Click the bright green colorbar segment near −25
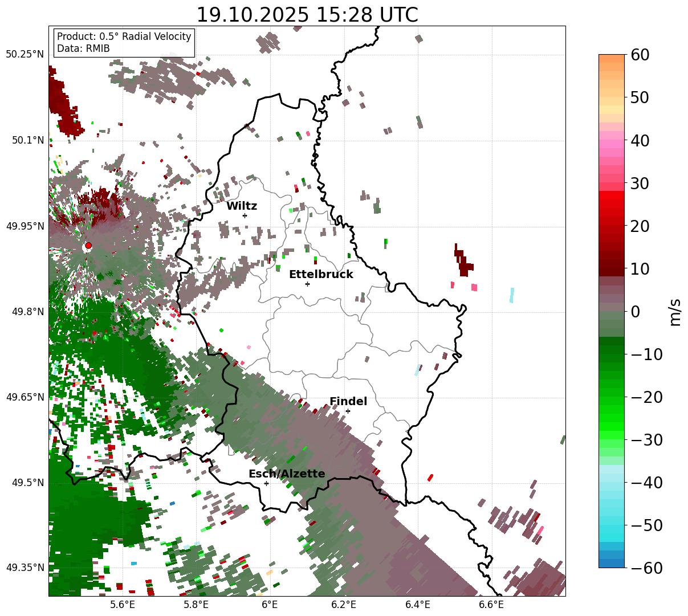This screenshot has width=688, height=616. pos(612,419)
